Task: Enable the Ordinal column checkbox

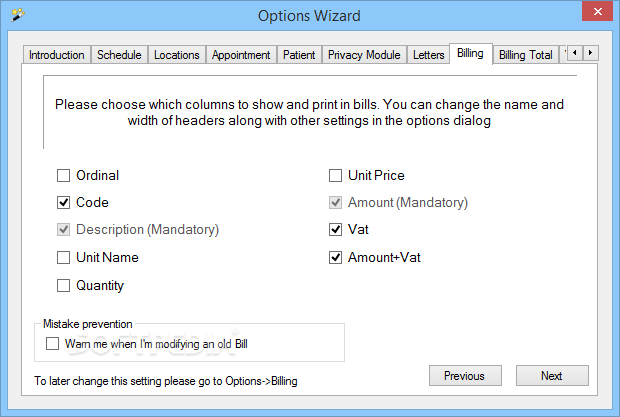Action: [x=63, y=175]
